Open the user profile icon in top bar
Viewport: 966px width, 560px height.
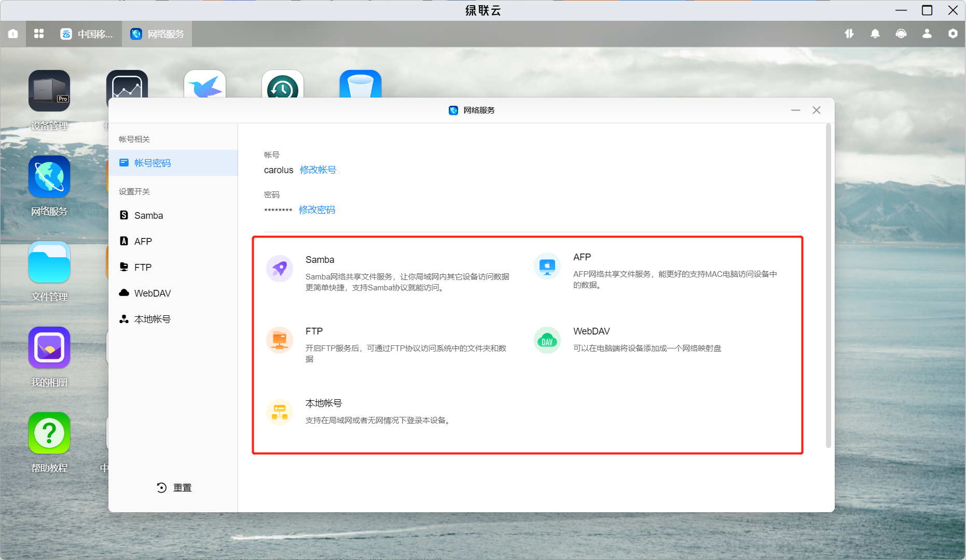[x=927, y=34]
